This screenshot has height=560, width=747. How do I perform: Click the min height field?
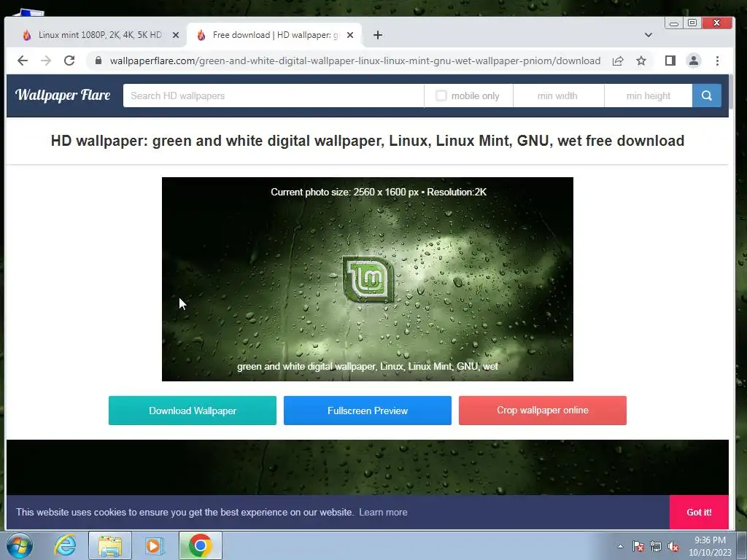649,96
